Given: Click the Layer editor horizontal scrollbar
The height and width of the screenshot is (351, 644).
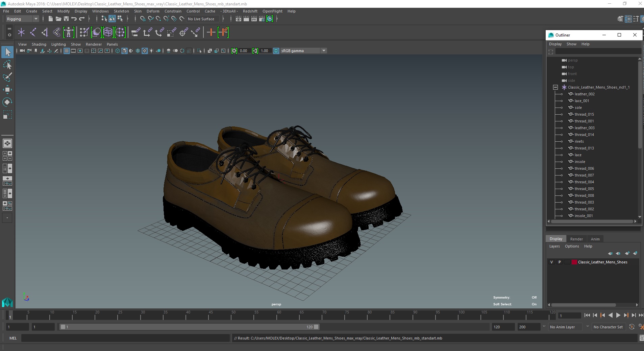Looking at the screenshot, I should [x=584, y=305].
